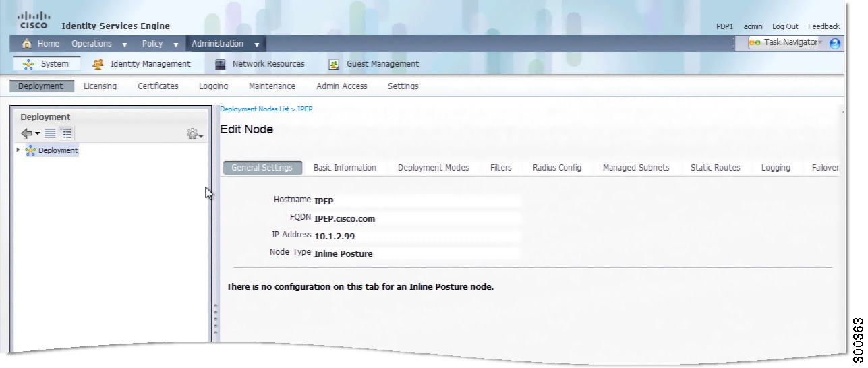The width and height of the screenshot is (868, 368).
Task: Click the Network Resources device icon
Action: 220,65
